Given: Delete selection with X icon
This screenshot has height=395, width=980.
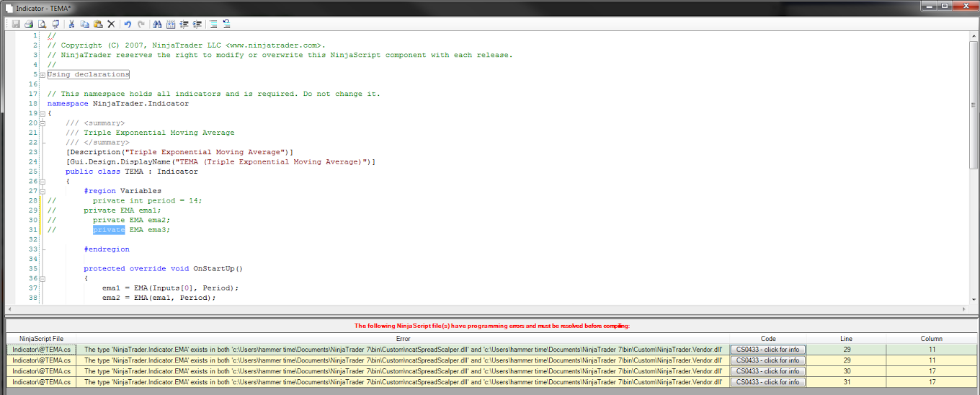Looking at the screenshot, I should point(111,24).
